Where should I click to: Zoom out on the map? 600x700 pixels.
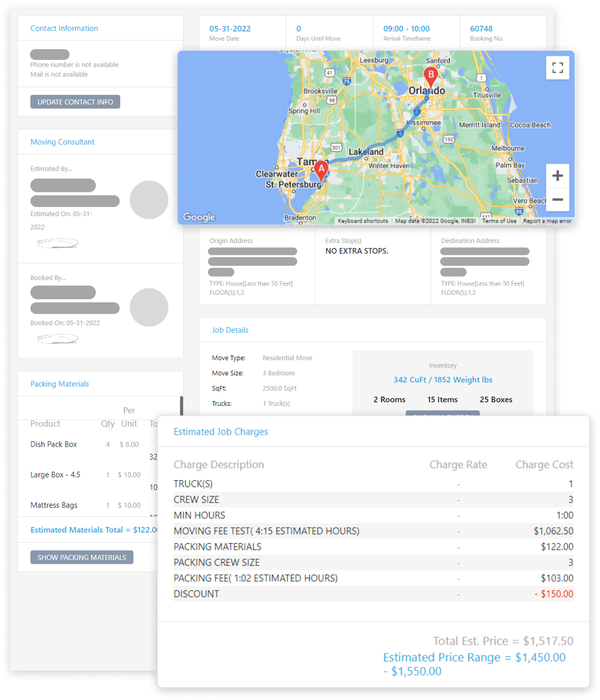557,199
